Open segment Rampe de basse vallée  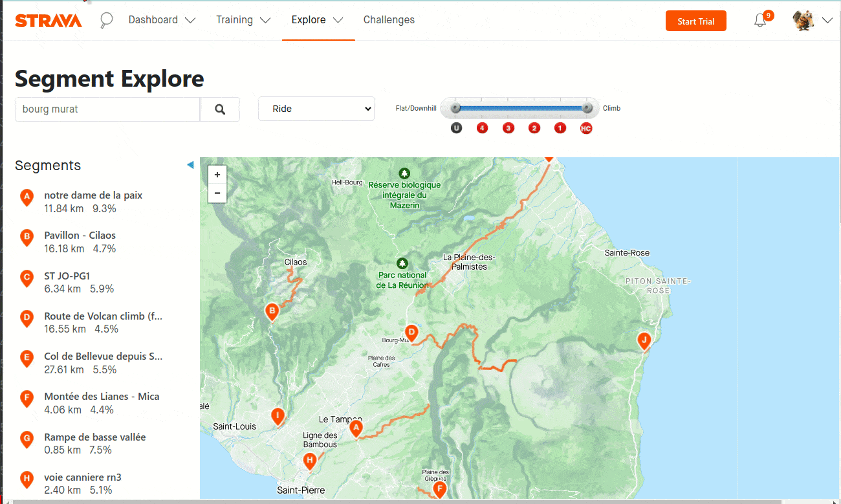[x=95, y=437]
